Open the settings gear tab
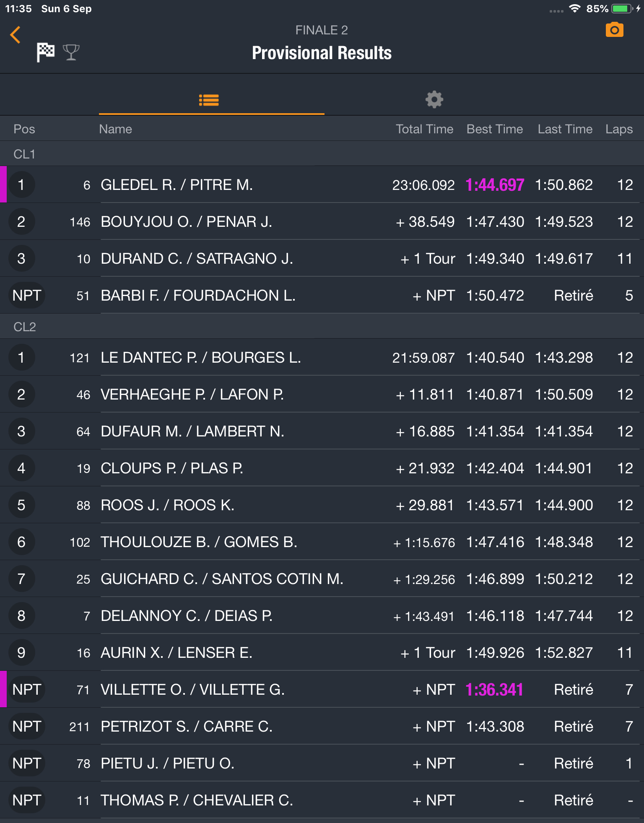644x823 pixels. [x=434, y=99]
